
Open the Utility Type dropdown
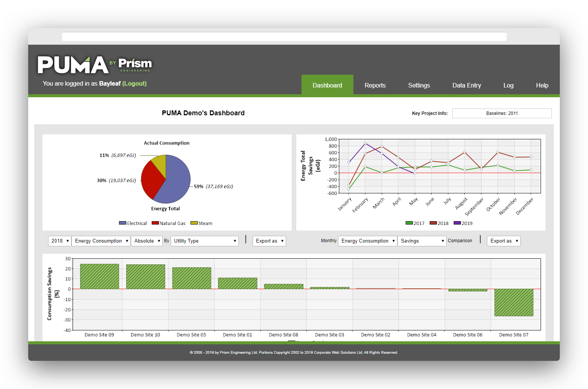point(205,241)
